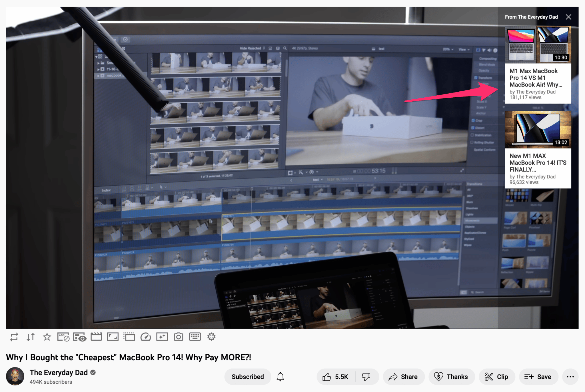
Task: Open the playback speed gauge icon
Action: click(x=146, y=337)
